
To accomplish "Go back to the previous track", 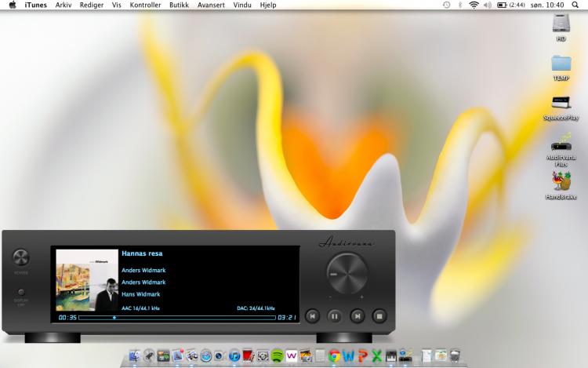I will (312, 316).
